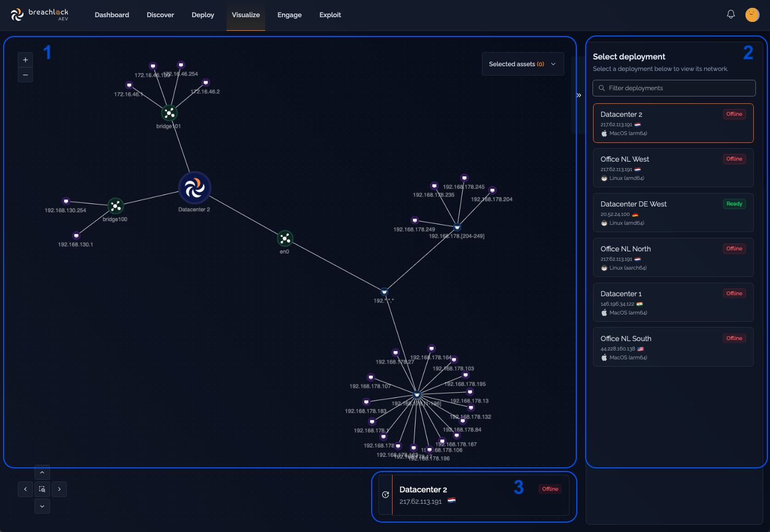
Task: Open the notifications bell
Action: pyautogui.click(x=731, y=15)
